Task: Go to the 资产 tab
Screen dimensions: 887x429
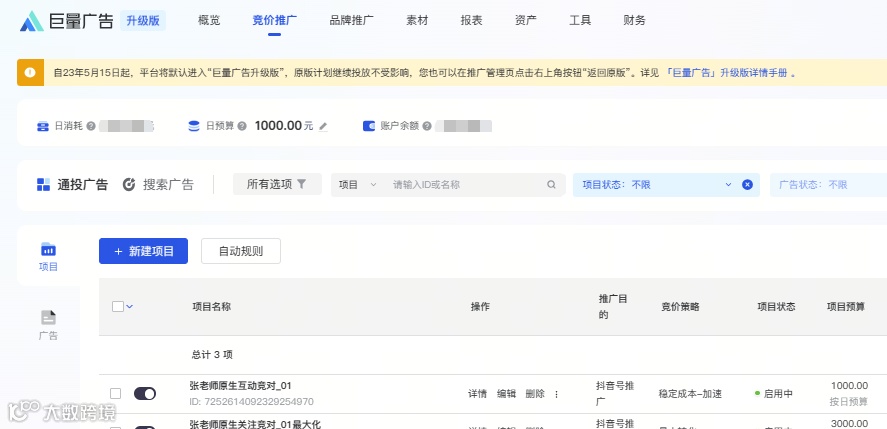Action: coord(526,21)
